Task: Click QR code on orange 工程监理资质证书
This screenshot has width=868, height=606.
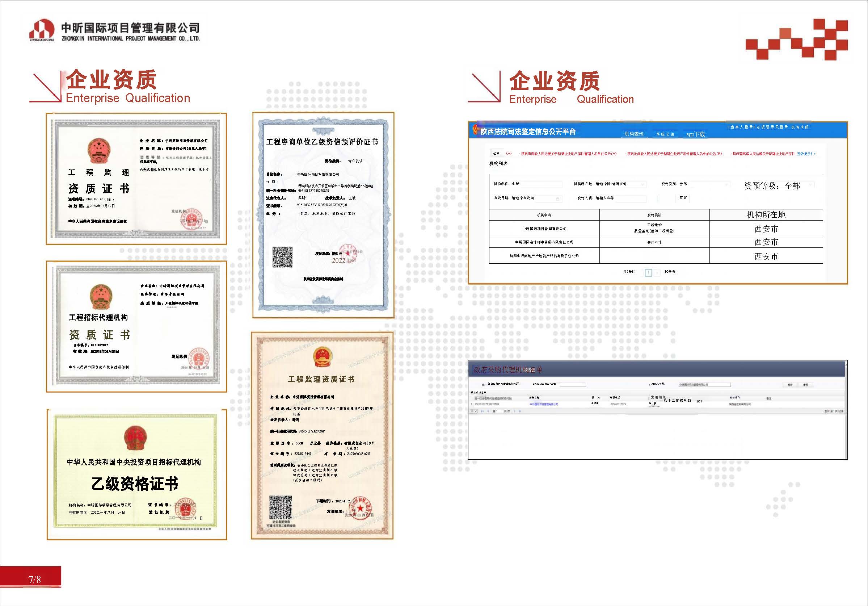Action: pyautogui.click(x=281, y=507)
